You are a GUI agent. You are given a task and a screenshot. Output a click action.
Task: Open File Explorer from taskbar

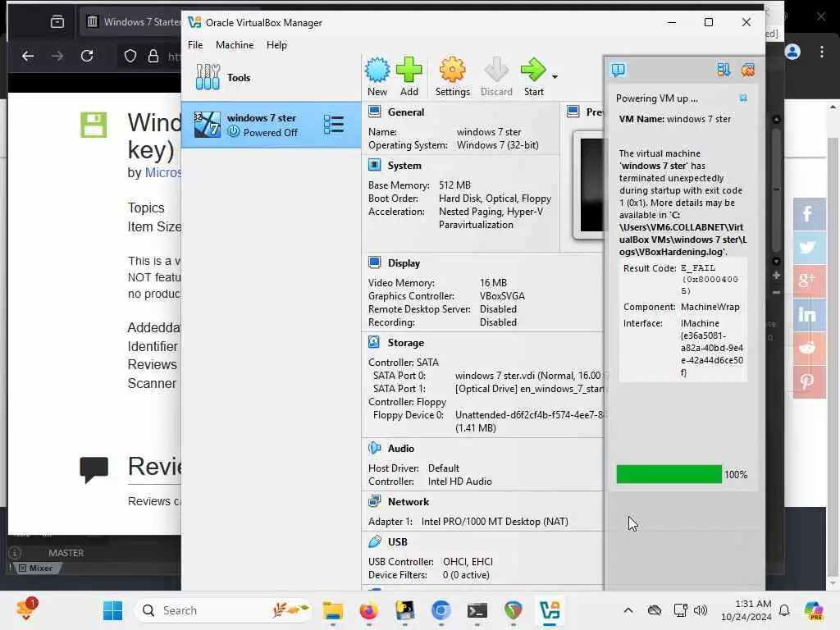coord(333,610)
